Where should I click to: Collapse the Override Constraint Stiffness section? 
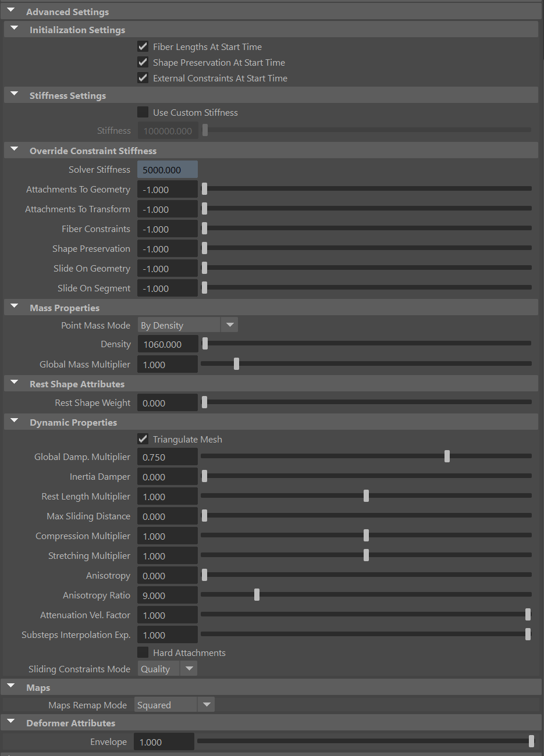tap(14, 148)
